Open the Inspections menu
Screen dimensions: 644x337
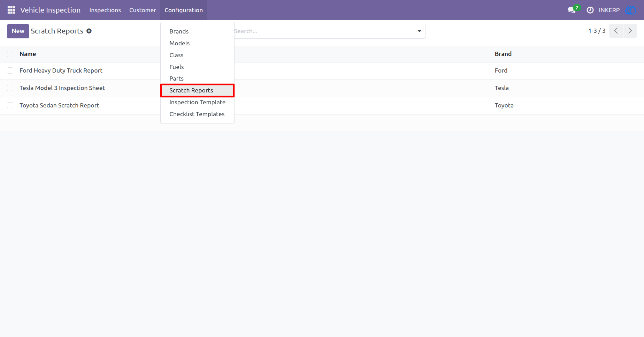(105, 10)
